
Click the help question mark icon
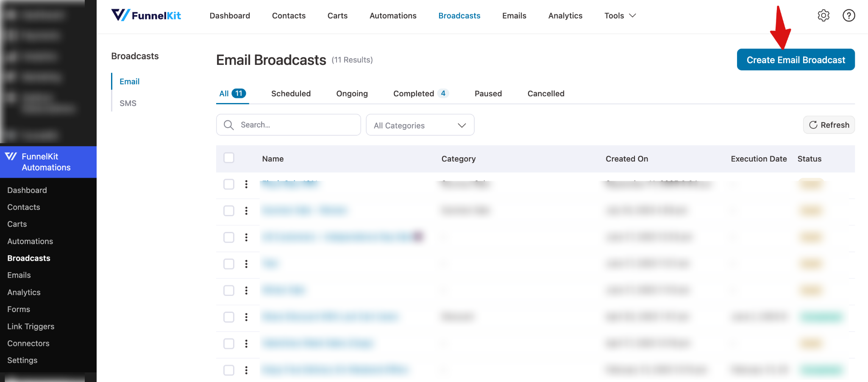pyautogui.click(x=849, y=15)
